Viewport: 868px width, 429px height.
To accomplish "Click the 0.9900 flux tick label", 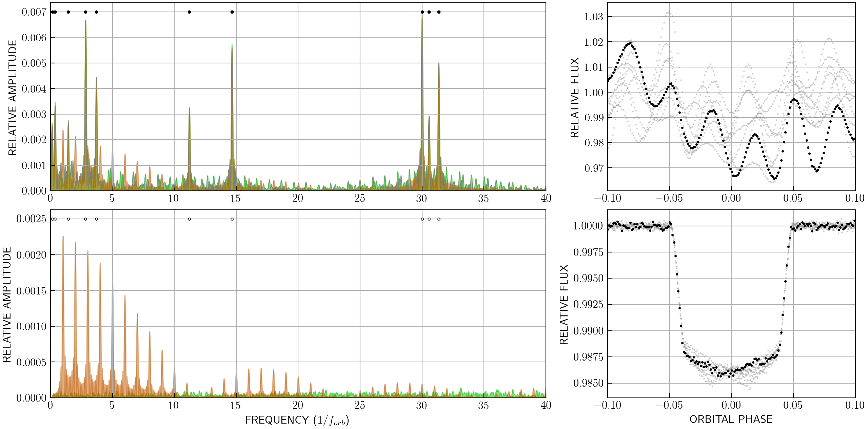I will [x=588, y=331].
